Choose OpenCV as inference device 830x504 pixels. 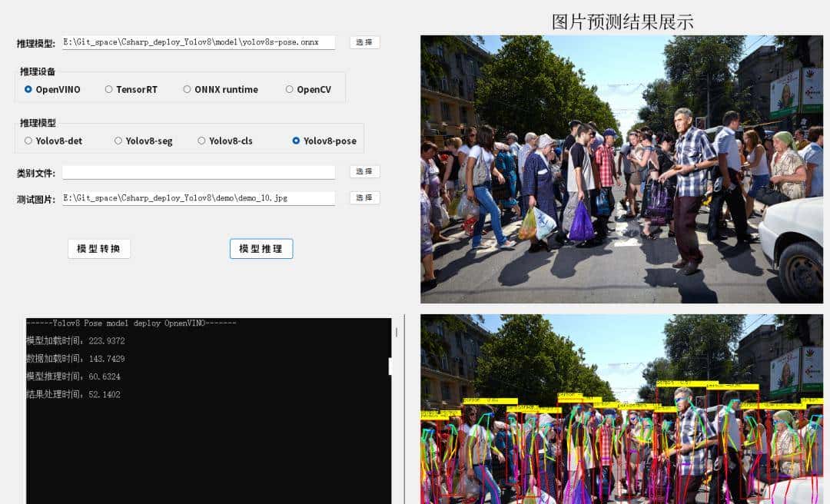coord(289,88)
